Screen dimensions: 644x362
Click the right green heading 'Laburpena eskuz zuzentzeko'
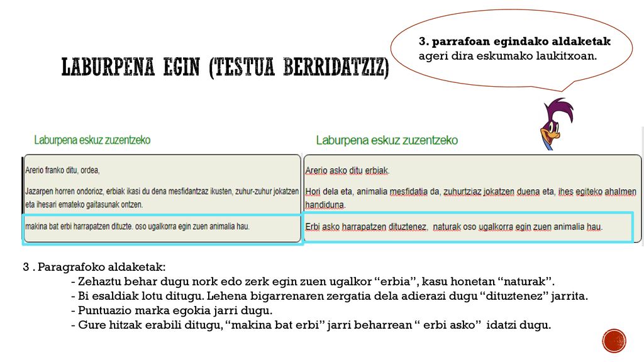click(x=387, y=140)
